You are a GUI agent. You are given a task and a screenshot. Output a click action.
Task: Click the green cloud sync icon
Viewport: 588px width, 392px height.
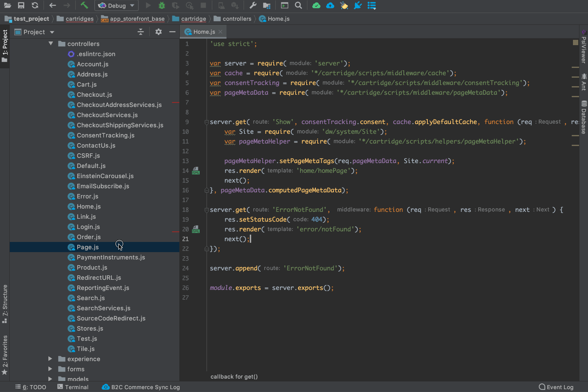316,5
